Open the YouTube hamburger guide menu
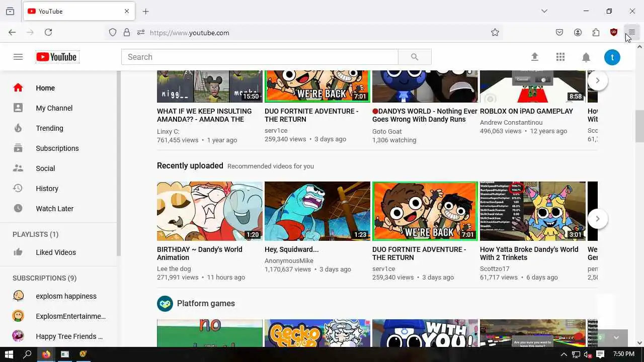644x362 pixels. pos(18,57)
